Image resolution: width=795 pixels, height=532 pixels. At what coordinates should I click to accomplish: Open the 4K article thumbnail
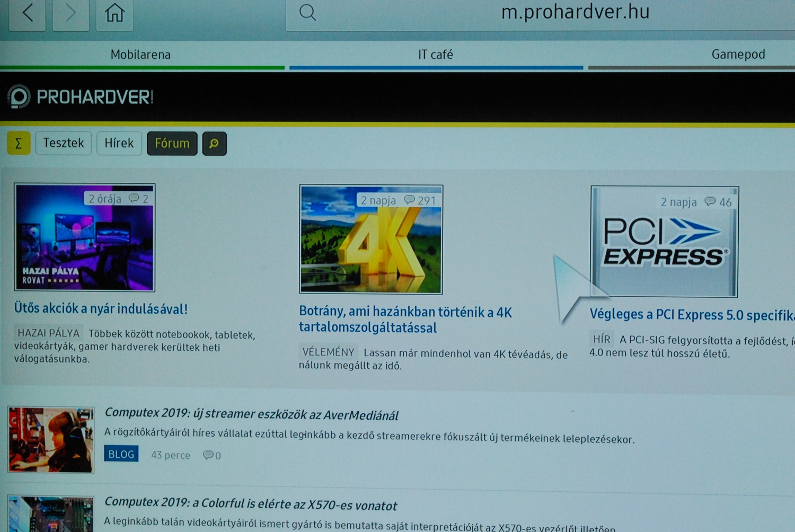click(x=371, y=240)
